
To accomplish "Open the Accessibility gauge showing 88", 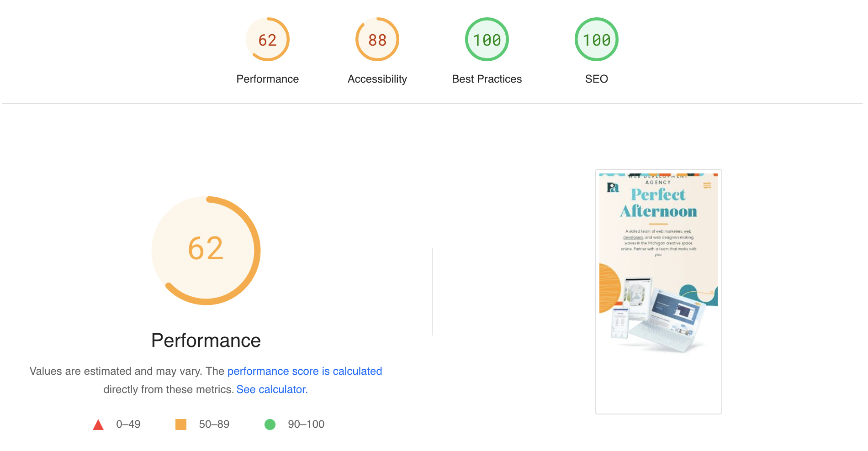I will [x=377, y=40].
